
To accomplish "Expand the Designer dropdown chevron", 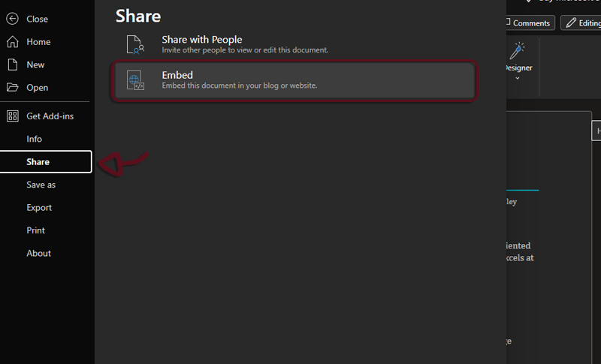I will click(518, 78).
